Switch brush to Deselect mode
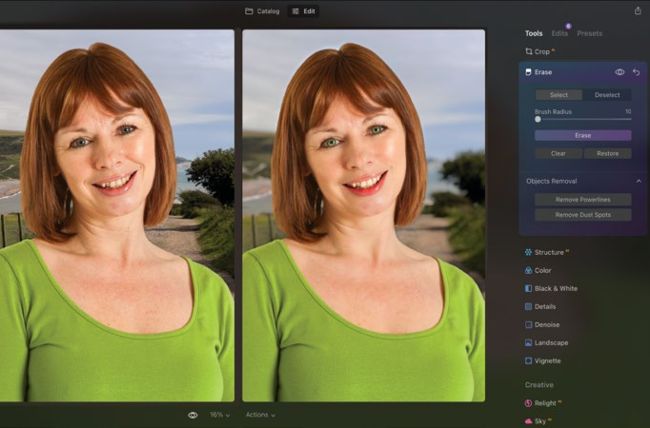The width and height of the screenshot is (650, 428). click(607, 95)
